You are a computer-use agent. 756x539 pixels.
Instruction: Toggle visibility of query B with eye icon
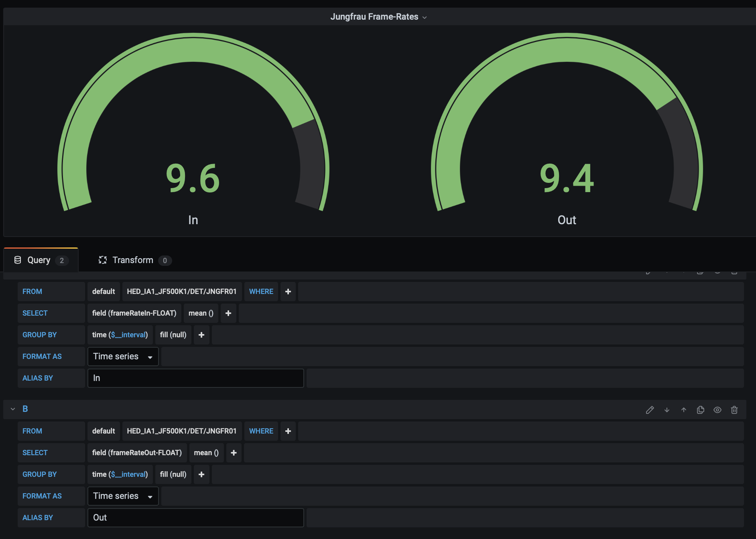tap(717, 410)
